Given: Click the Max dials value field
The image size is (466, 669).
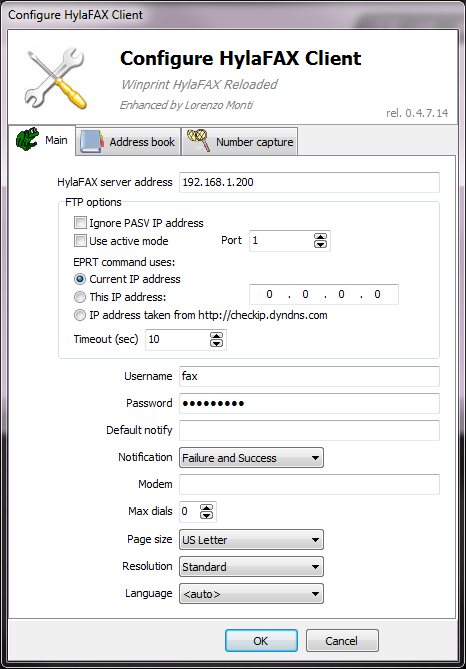Looking at the screenshot, I should click(x=189, y=512).
